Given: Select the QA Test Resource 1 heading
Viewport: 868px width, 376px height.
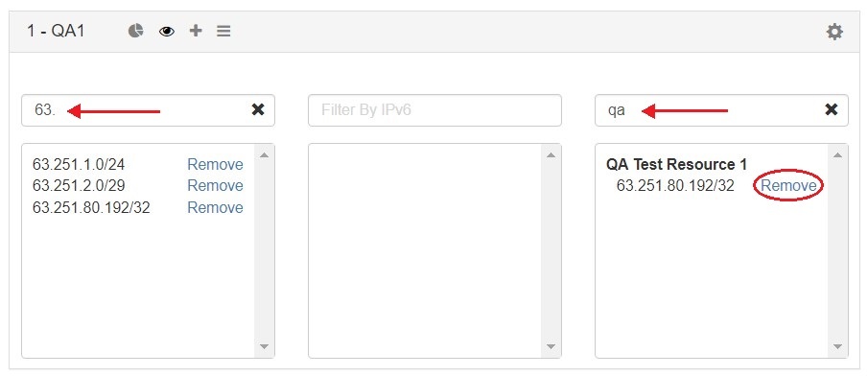Looking at the screenshot, I should click(x=676, y=164).
